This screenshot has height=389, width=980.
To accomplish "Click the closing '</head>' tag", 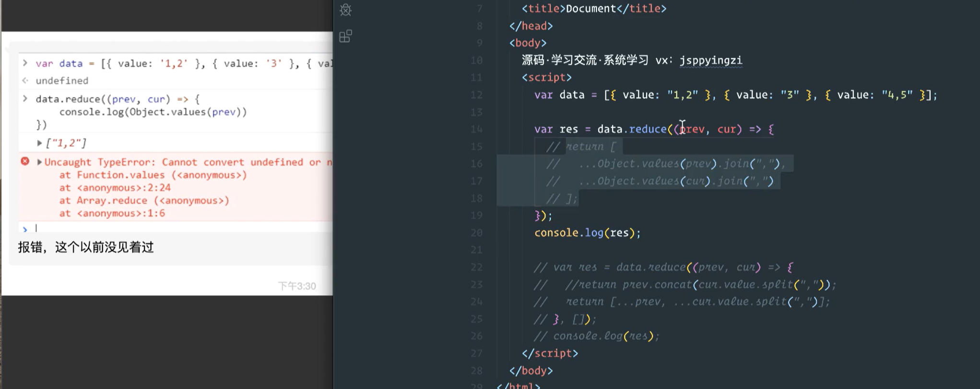I will [x=531, y=26].
